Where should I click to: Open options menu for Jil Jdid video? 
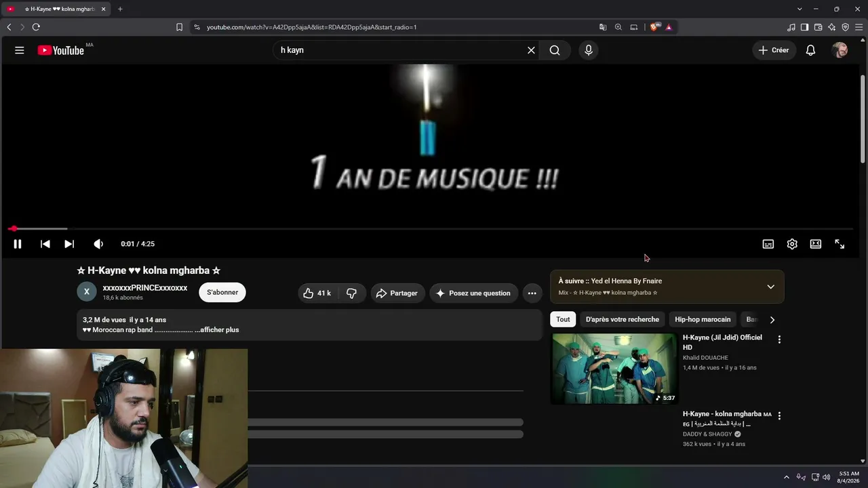779,340
